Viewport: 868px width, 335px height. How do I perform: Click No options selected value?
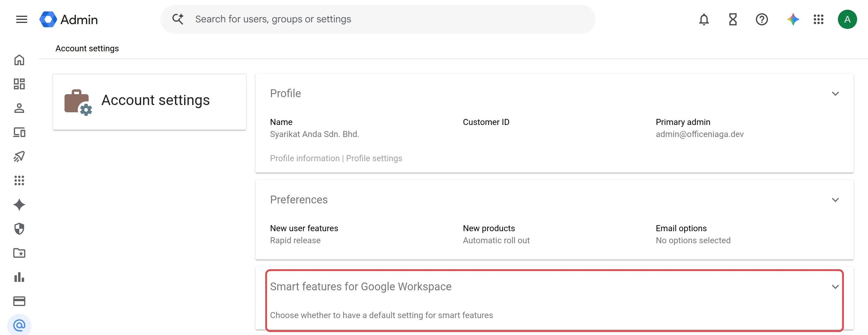(693, 240)
